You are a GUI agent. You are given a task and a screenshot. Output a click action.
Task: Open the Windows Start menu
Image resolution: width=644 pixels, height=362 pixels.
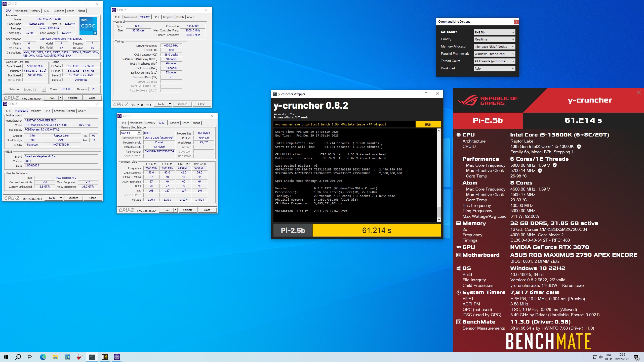(x=6, y=357)
